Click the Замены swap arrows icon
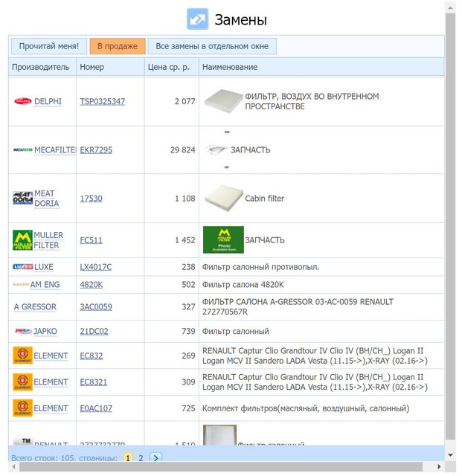The image size is (462, 476). point(197,19)
